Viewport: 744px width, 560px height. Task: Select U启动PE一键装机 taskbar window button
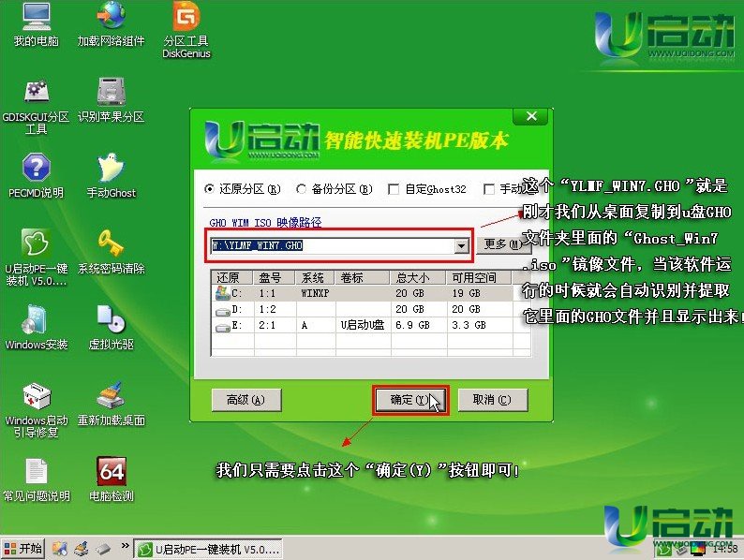coord(208,549)
